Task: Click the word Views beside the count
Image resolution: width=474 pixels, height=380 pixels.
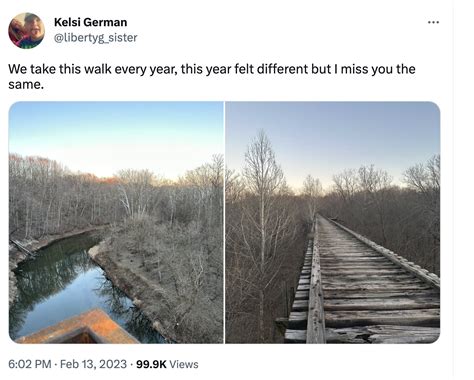Action: 184,364
